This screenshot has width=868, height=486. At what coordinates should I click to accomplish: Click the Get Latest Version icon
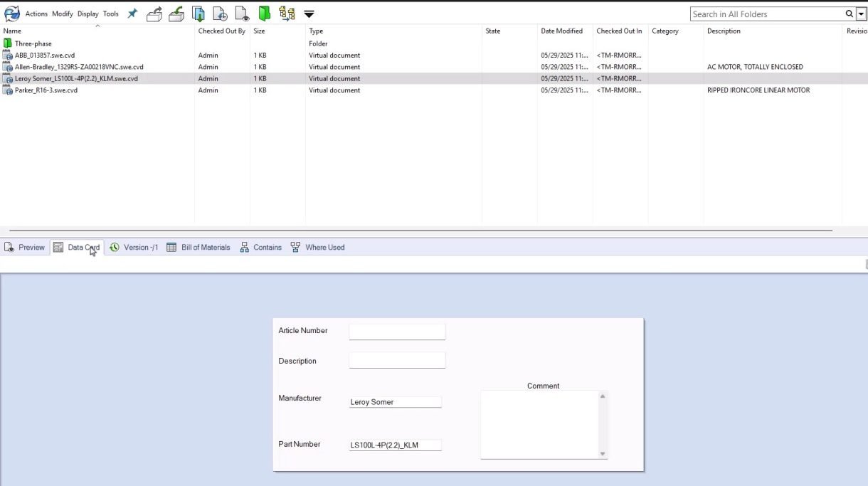click(199, 14)
